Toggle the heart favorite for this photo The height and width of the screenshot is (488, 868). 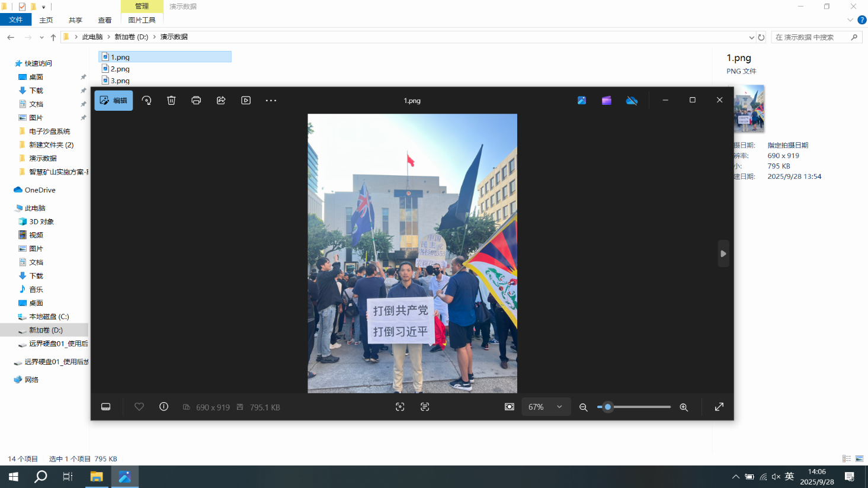pos(139,407)
